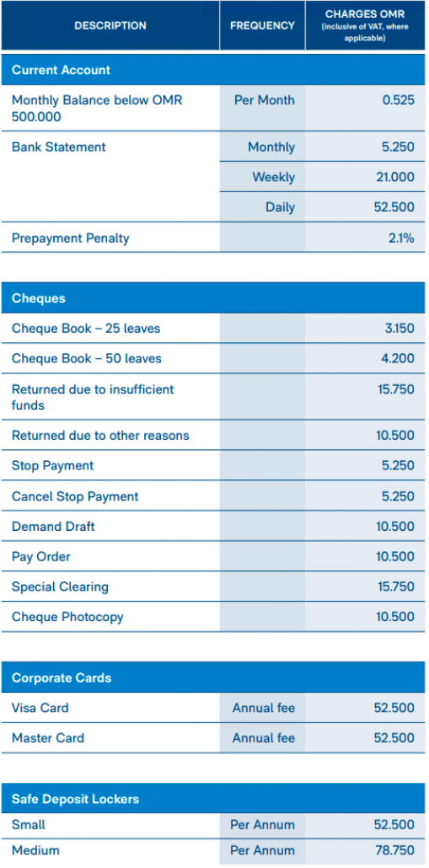Click the Special Clearing charge 15.750
Screen dimensions: 429x868
396,587
